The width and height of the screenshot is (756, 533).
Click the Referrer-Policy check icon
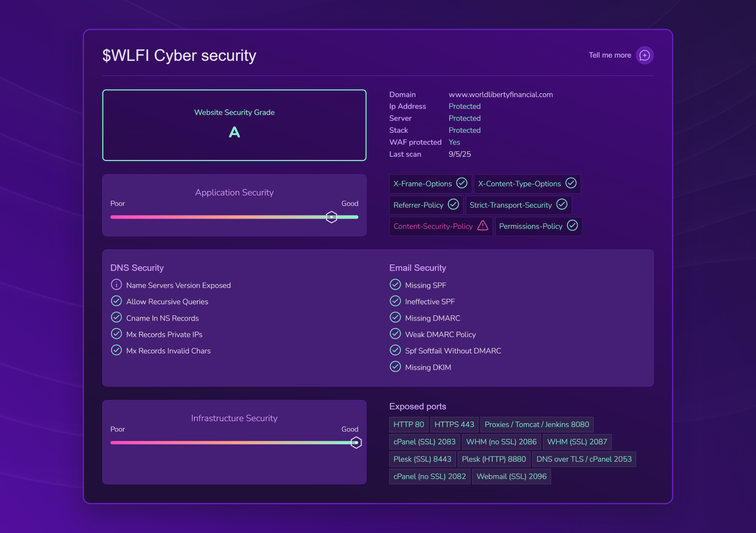453,204
